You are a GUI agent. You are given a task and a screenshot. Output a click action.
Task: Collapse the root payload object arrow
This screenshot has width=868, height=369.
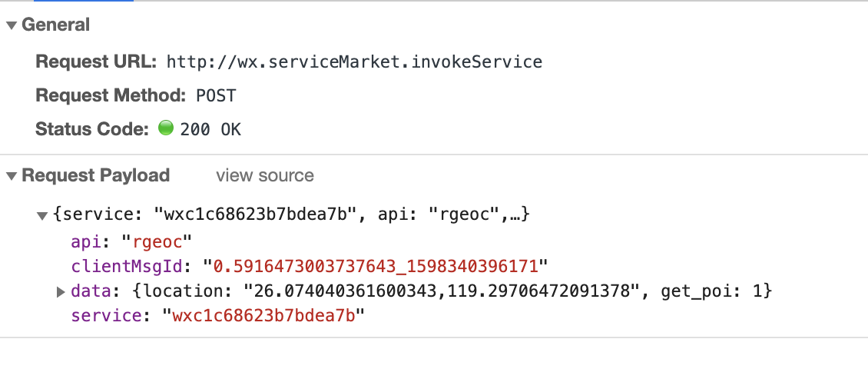click(x=43, y=215)
